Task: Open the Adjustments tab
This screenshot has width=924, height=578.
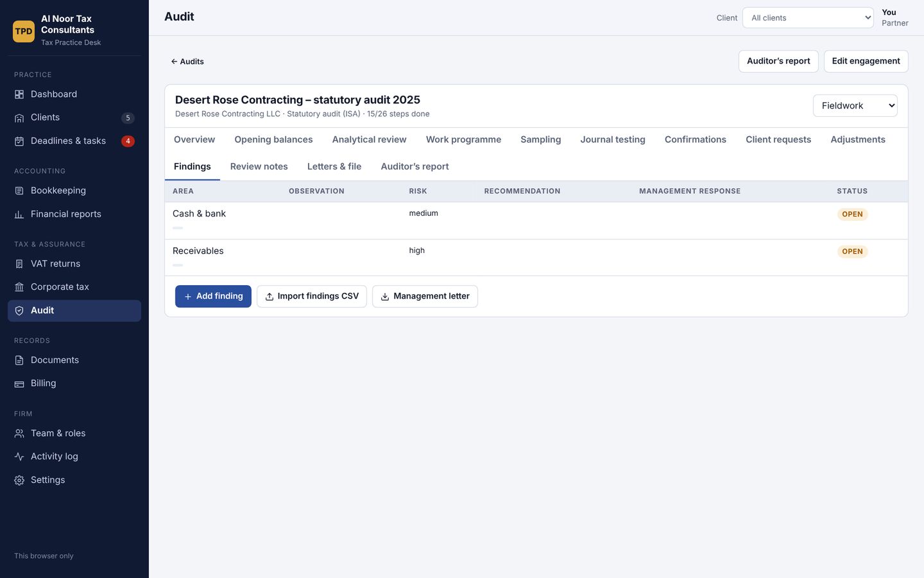Action: (858, 139)
